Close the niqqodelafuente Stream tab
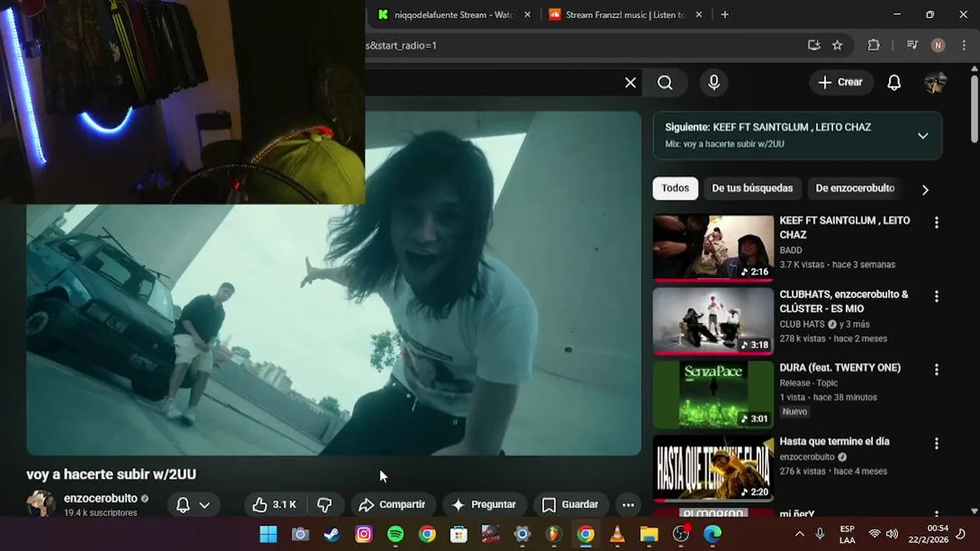Viewport: 980px width, 551px height. (x=527, y=15)
